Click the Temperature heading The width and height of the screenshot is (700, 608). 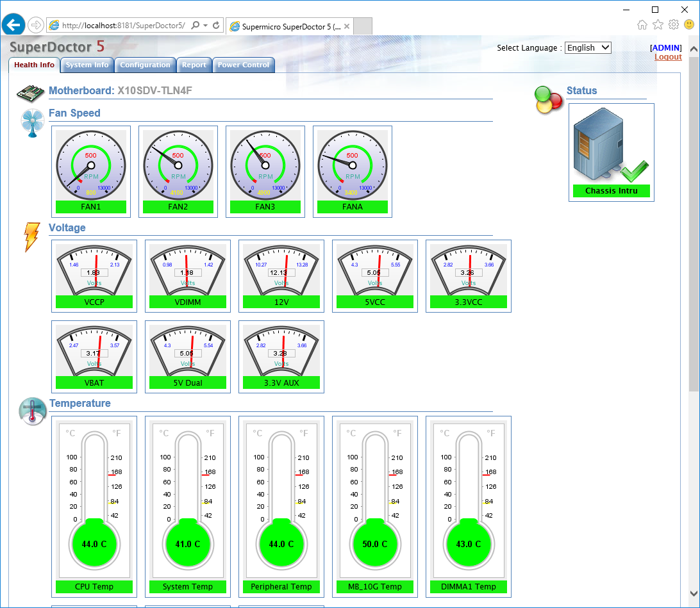(80, 403)
